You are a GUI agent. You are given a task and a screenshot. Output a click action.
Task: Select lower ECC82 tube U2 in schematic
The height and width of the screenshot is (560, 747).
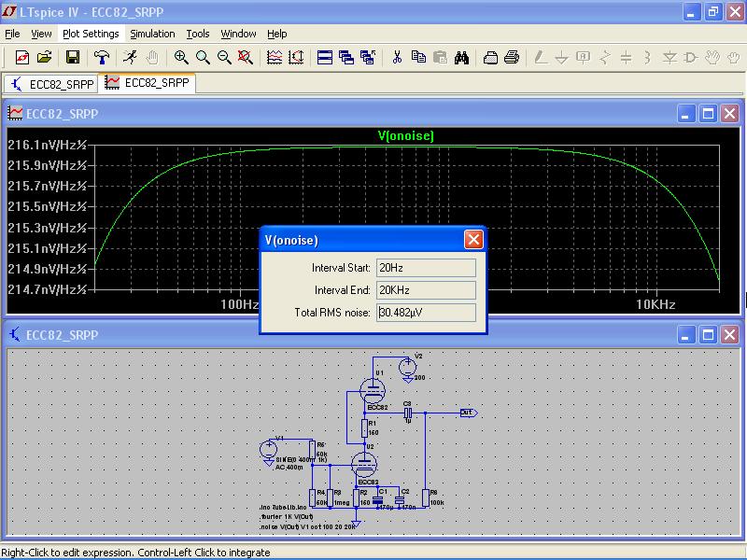[364, 464]
